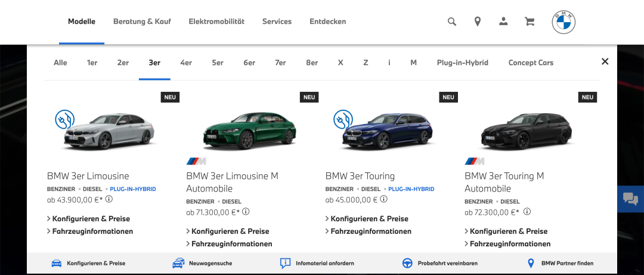This screenshot has width=644, height=275.
Task: Select the 5er series tab
Action: 218,63
